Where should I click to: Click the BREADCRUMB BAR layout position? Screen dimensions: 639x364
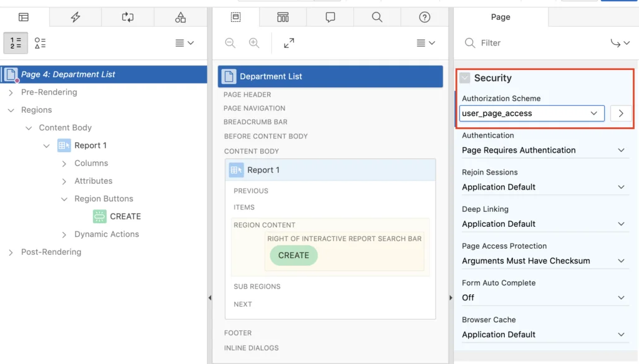(255, 122)
